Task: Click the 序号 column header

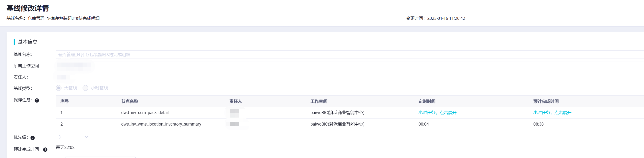Action: pos(65,101)
